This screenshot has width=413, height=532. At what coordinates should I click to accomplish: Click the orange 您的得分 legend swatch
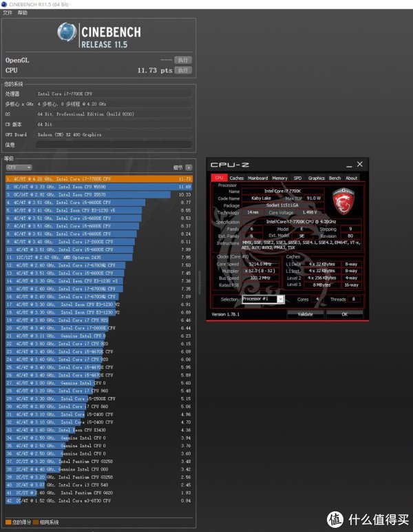point(8,522)
